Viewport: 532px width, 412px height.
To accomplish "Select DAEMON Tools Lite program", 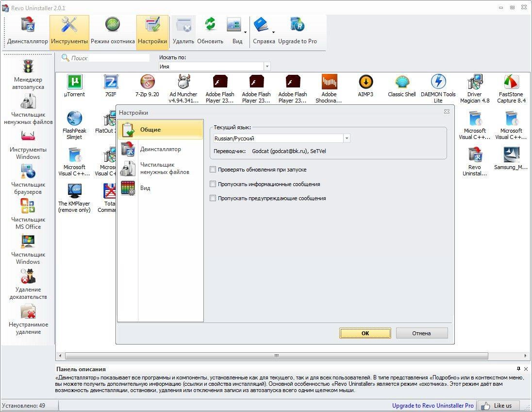I will pos(438,88).
